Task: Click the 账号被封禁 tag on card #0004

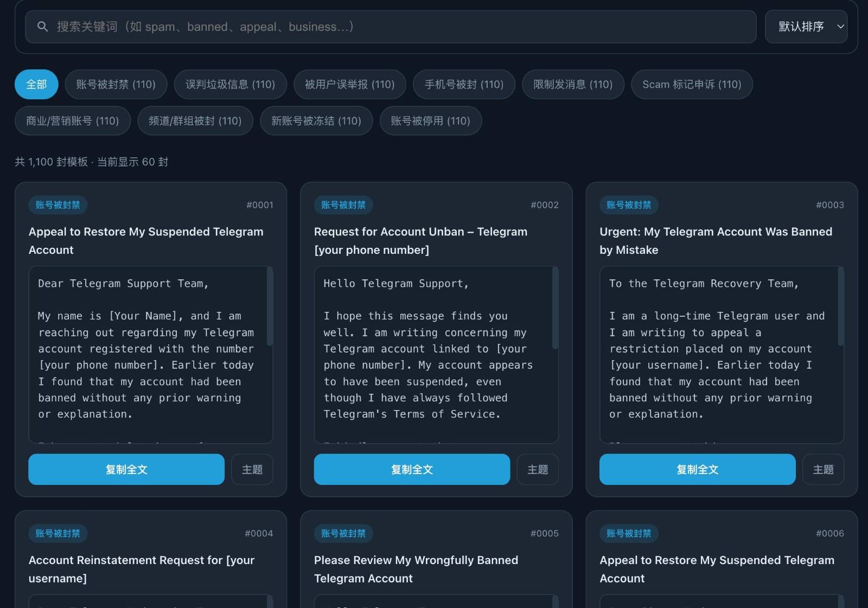Action: 58,533
